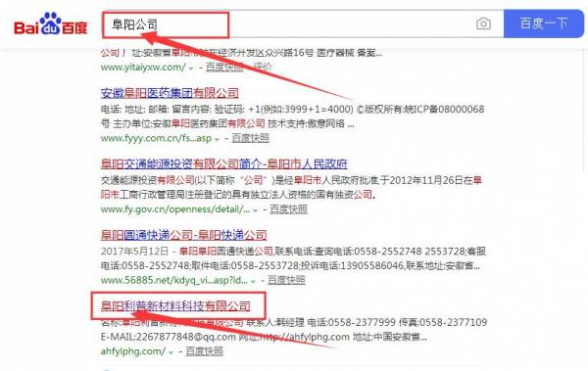Image resolution: width=588 pixels, height=371 pixels.
Task: Open 阜阳圆通快递公司 result link
Action: click(184, 235)
